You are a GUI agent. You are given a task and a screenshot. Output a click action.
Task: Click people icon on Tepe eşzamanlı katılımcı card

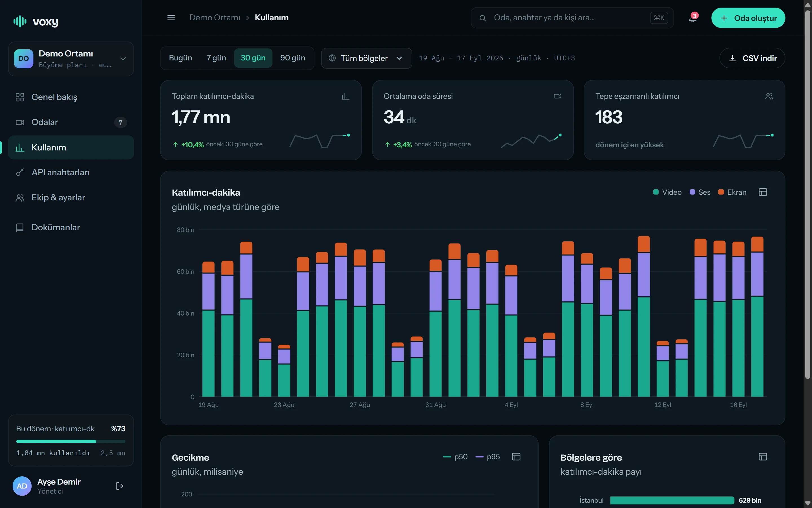click(x=769, y=97)
